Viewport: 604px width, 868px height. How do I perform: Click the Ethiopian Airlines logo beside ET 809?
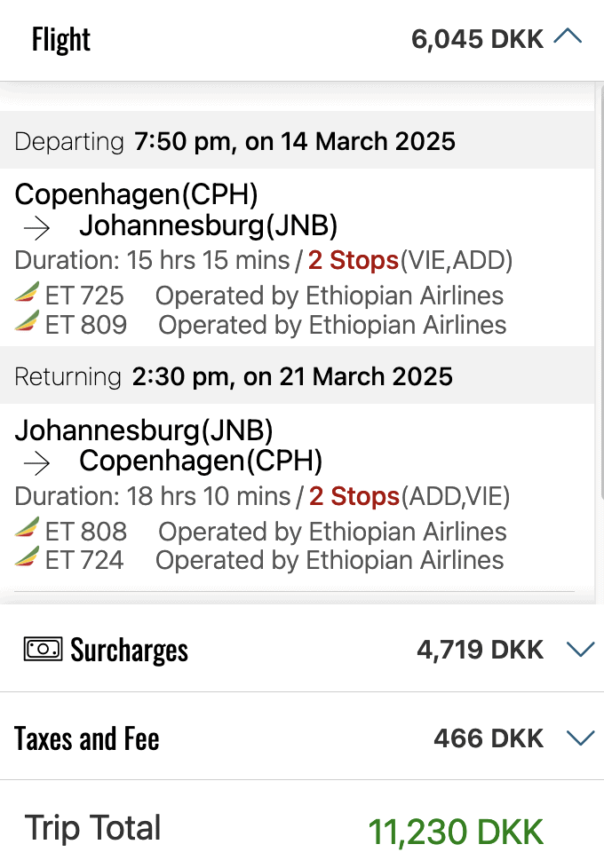[28, 322]
